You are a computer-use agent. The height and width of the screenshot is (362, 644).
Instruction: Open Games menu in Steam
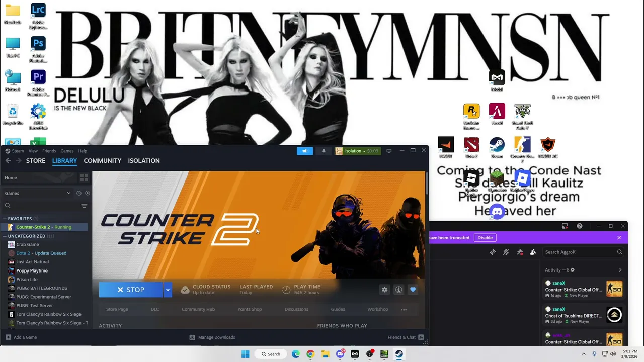[67, 151]
